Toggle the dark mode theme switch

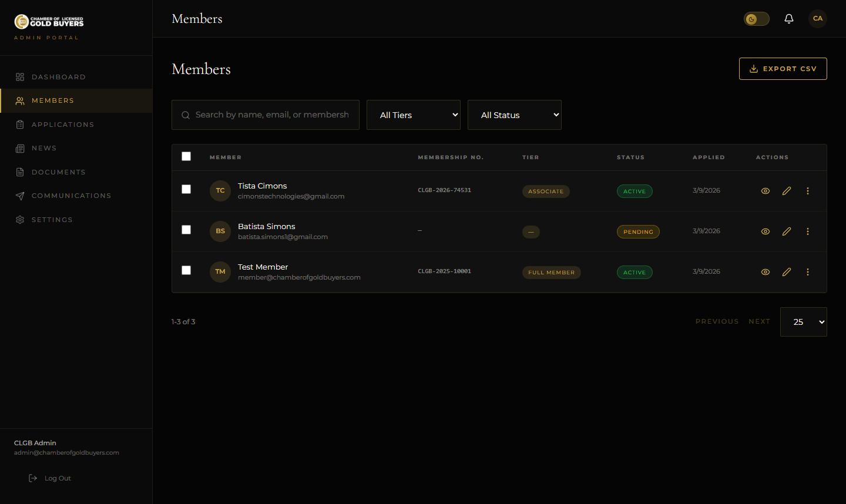click(756, 19)
